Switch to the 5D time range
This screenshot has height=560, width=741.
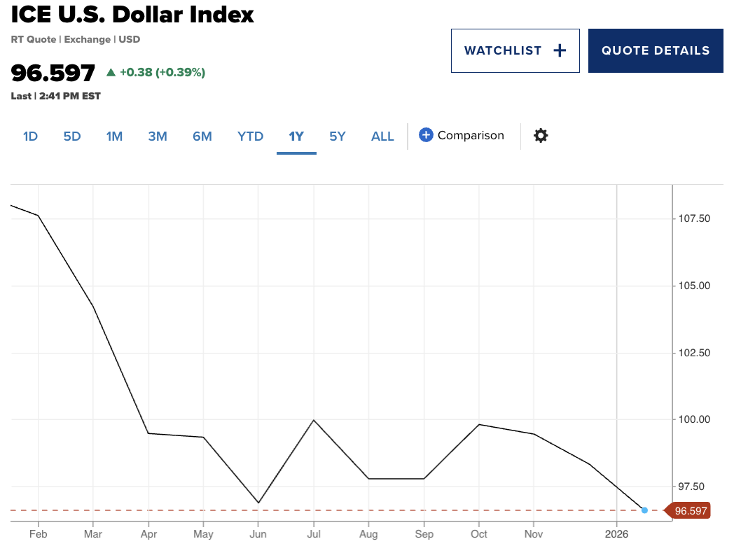click(72, 136)
